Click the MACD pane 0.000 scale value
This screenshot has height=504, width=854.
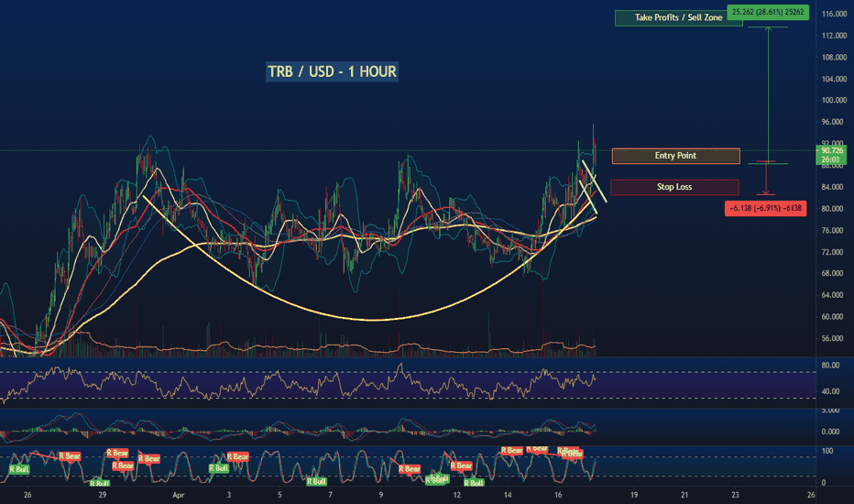tap(830, 432)
